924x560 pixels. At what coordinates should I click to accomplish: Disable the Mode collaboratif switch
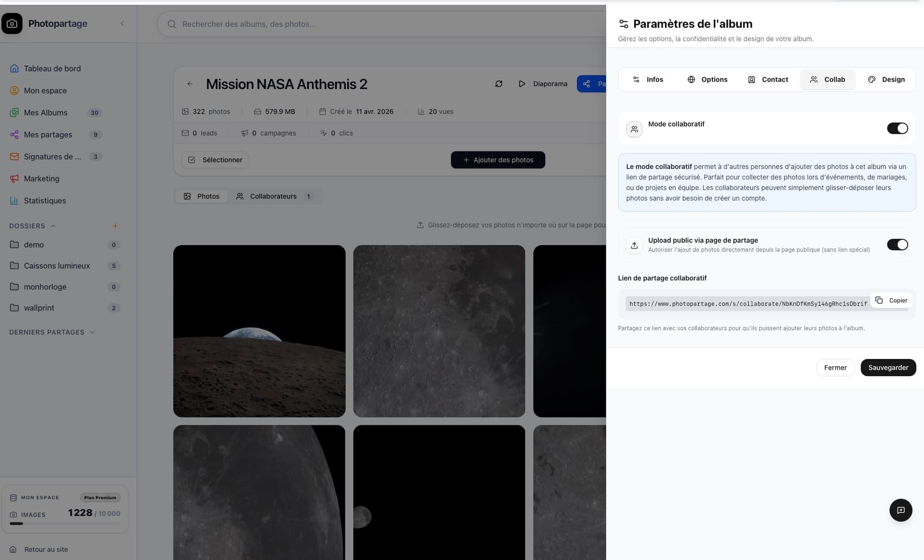click(x=897, y=128)
